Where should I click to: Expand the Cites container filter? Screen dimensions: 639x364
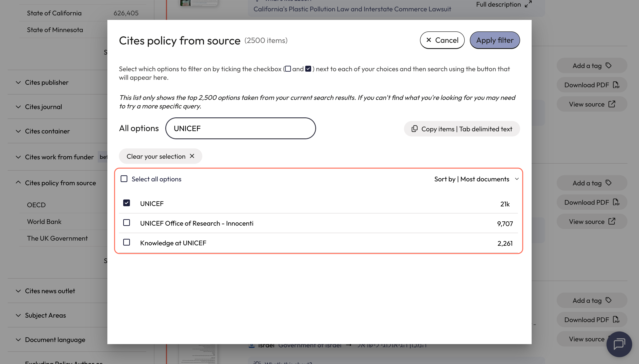(18, 131)
